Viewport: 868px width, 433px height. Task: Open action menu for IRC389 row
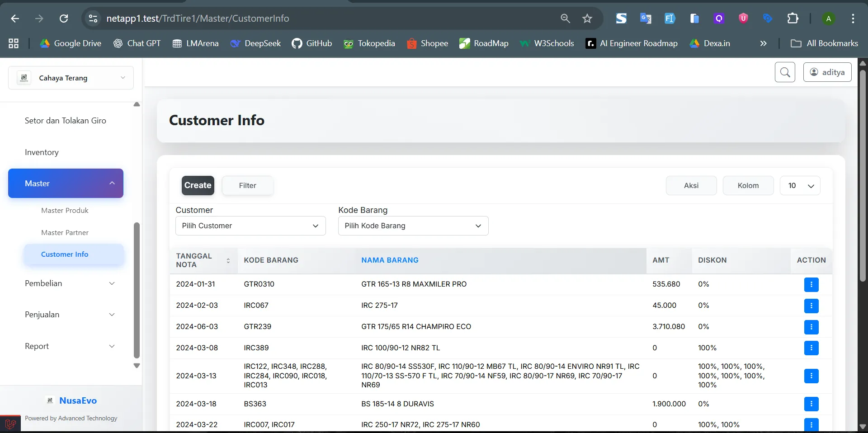pos(811,348)
